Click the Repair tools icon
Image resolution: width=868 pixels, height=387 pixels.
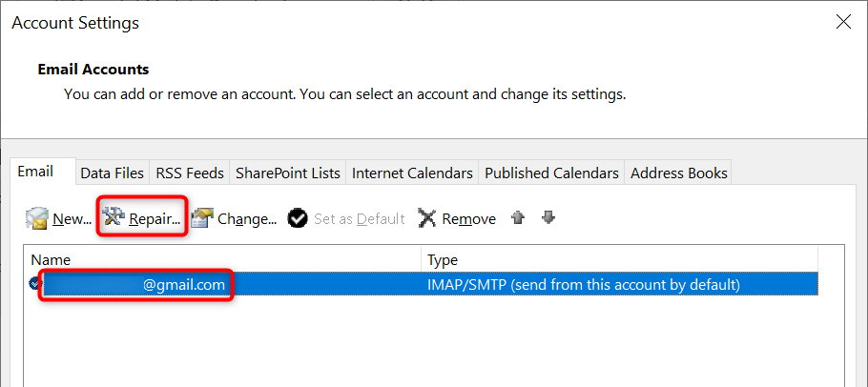pyautogui.click(x=114, y=217)
